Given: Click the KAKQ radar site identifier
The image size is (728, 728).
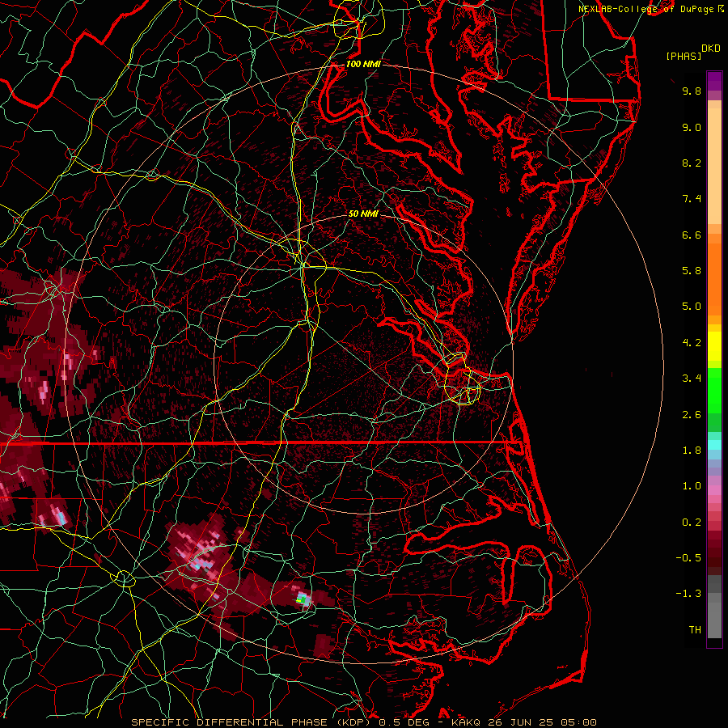Looking at the screenshot, I should click(x=466, y=722).
